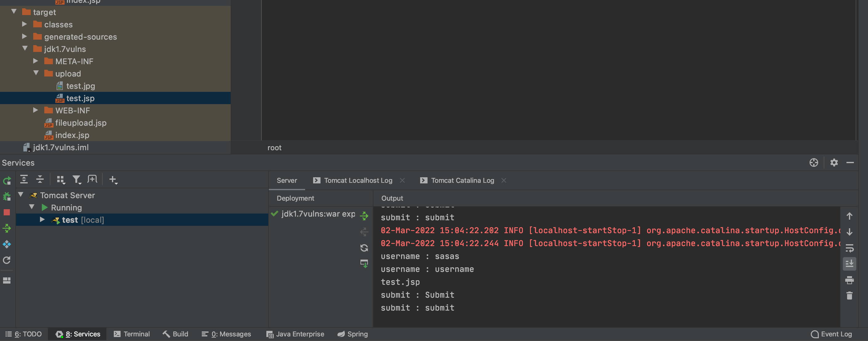Collapse the Tomcat Server node
This screenshot has width=868, height=341.
pos(21,195)
